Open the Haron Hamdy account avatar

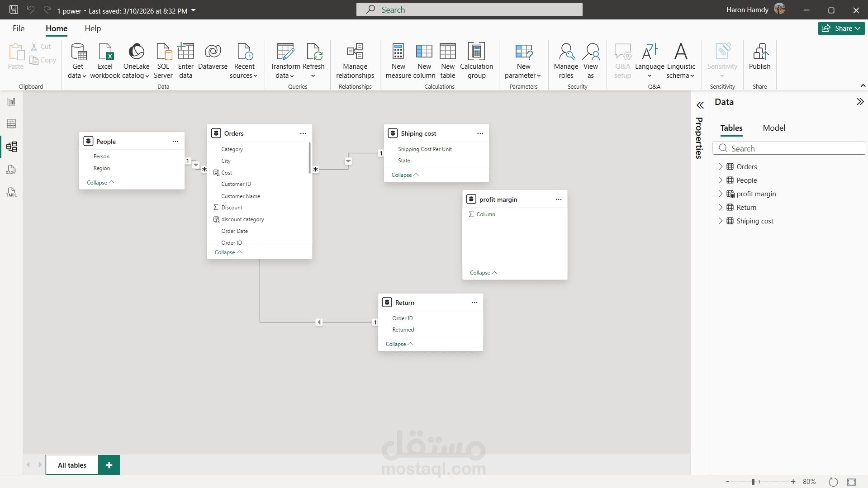pos(779,9)
